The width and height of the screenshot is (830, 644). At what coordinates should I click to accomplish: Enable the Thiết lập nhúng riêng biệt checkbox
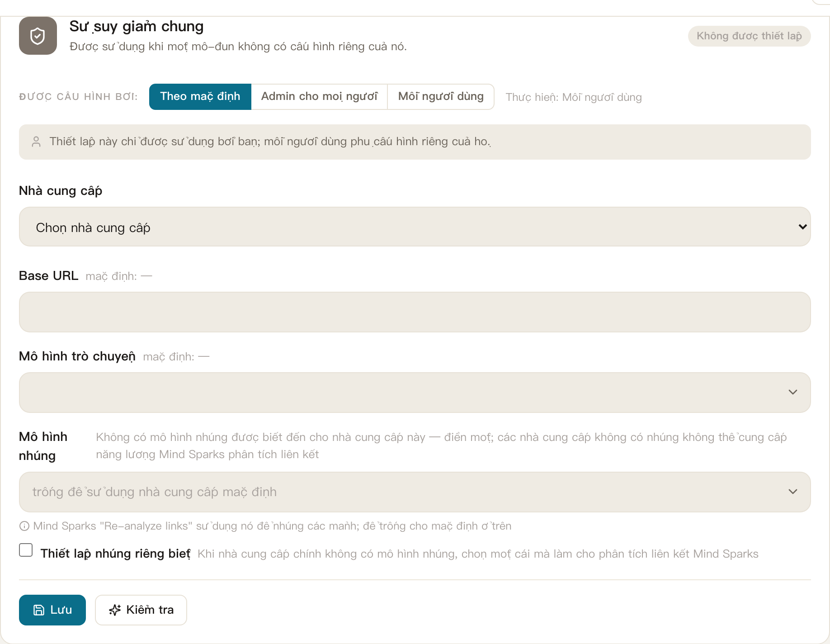coord(26,550)
